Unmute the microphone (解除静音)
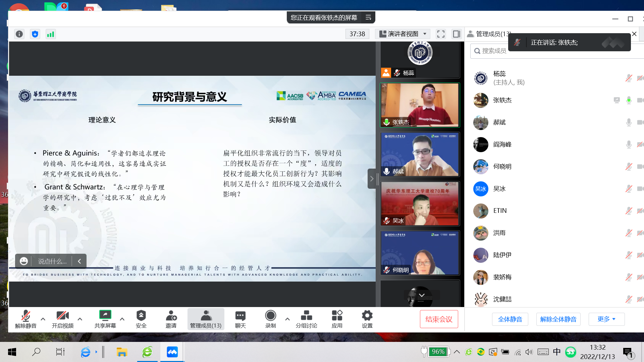This screenshot has height=362, width=644. tap(25, 319)
